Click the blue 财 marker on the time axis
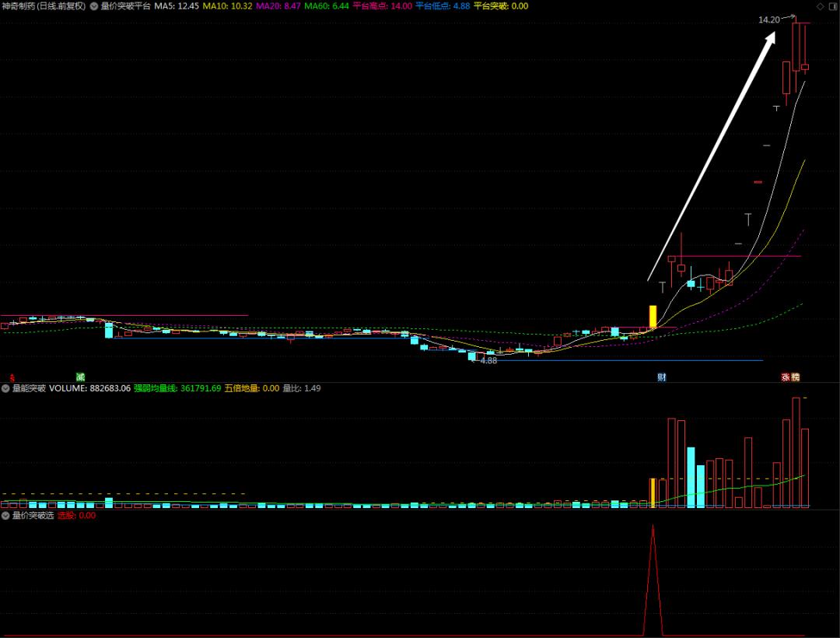This screenshot has height=638, width=840. 662,377
